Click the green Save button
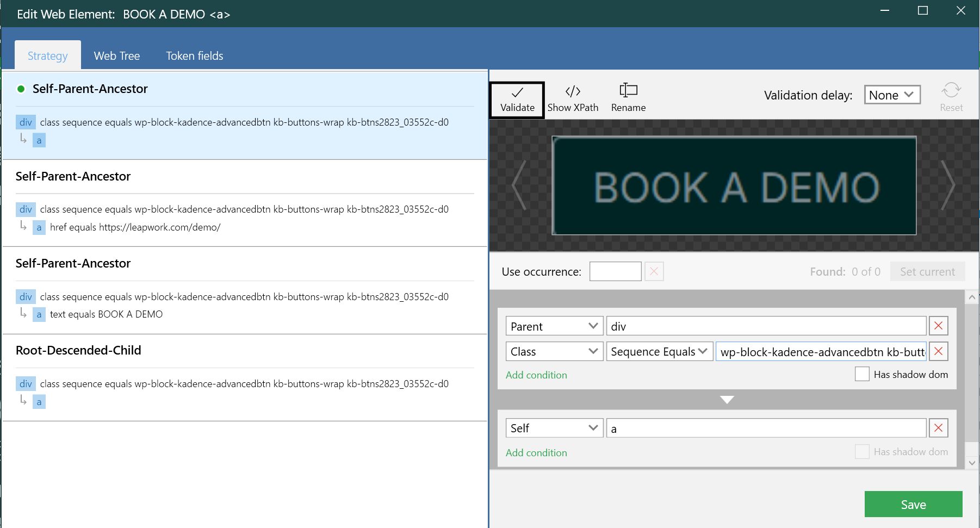The image size is (980, 528). pyautogui.click(x=913, y=504)
